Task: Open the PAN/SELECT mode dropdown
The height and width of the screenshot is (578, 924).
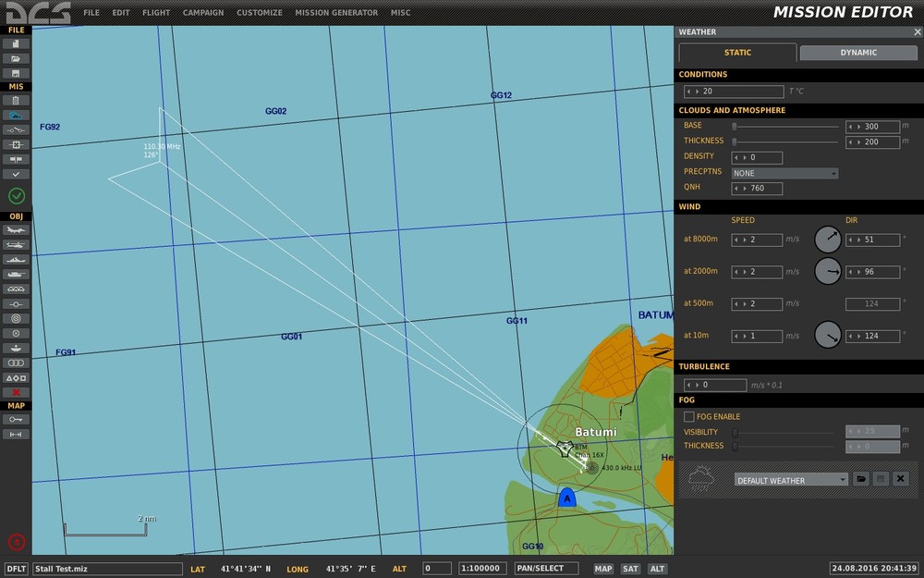Action: click(546, 569)
